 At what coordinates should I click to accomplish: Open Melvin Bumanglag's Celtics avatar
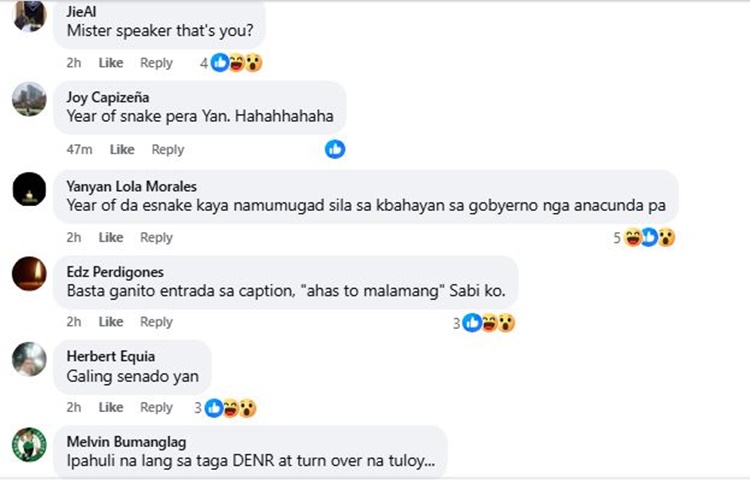[29, 444]
